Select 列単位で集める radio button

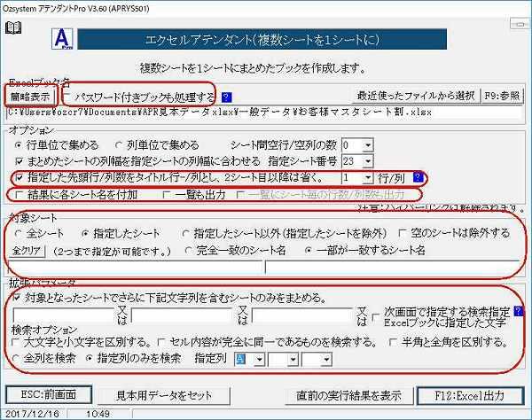click(x=118, y=145)
